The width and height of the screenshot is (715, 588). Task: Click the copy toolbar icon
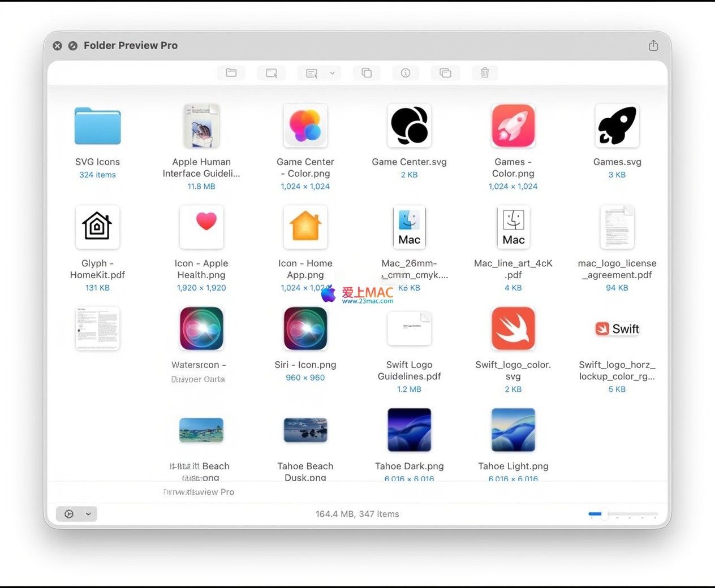point(367,73)
